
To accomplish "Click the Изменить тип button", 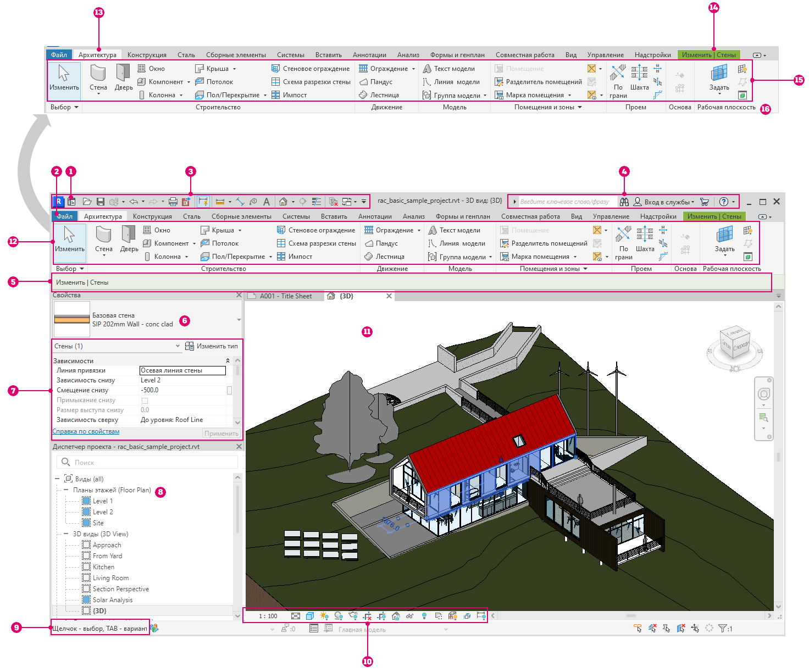I will click(x=212, y=346).
